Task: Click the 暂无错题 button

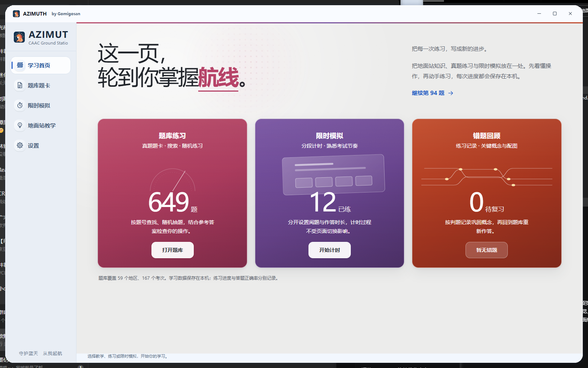Action: tap(487, 250)
